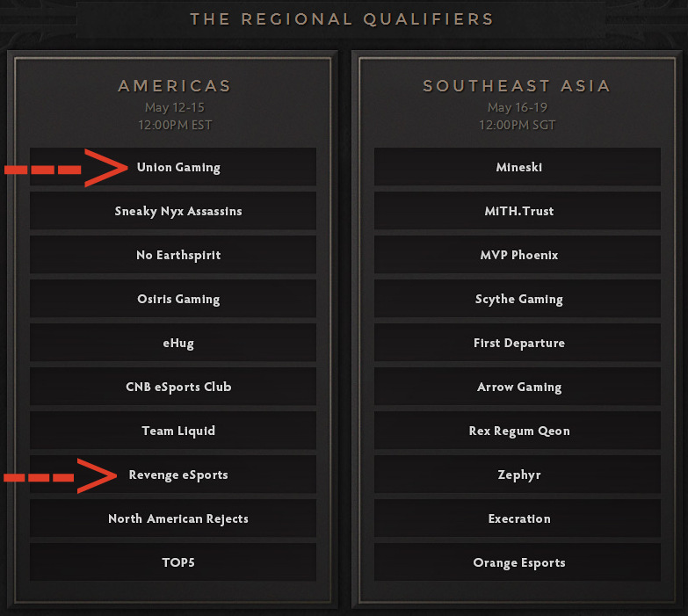Open the No Earthspirit team entry
688x616 pixels.
(x=178, y=255)
